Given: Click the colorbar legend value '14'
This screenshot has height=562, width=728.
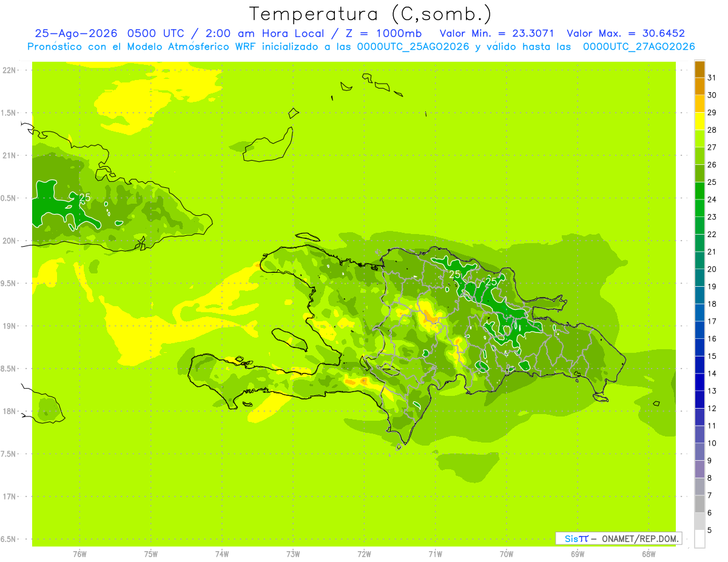Looking at the screenshot, I should (x=712, y=373).
